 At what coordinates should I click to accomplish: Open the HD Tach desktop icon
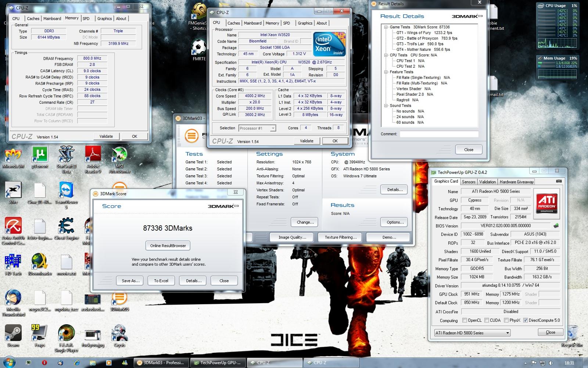tap(13, 265)
